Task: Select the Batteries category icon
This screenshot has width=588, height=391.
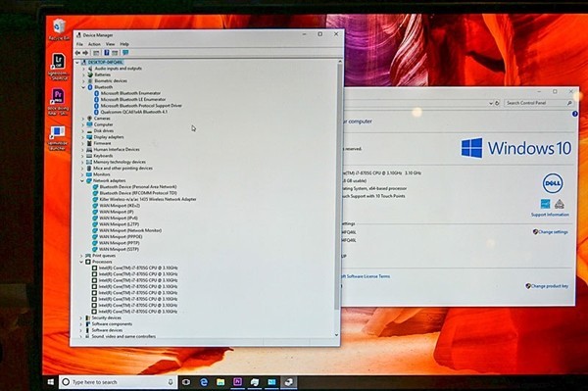Action: click(90, 74)
